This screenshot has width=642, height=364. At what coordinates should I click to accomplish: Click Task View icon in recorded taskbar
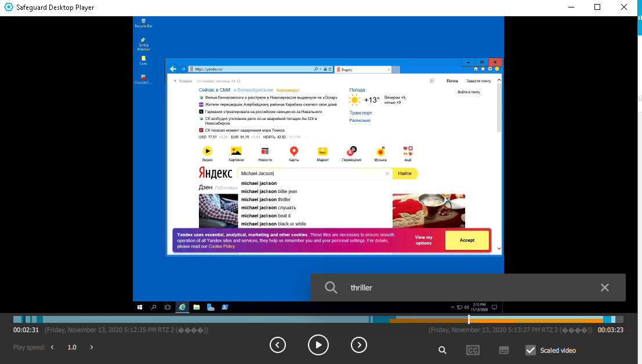pos(168,307)
